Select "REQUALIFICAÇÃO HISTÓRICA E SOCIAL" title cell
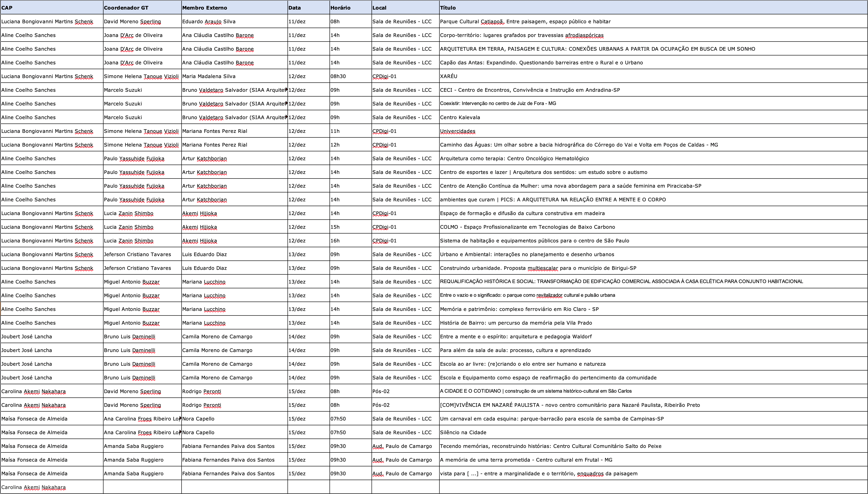Image resolution: width=868 pixels, height=494 pixels. click(x=653, y=282)
